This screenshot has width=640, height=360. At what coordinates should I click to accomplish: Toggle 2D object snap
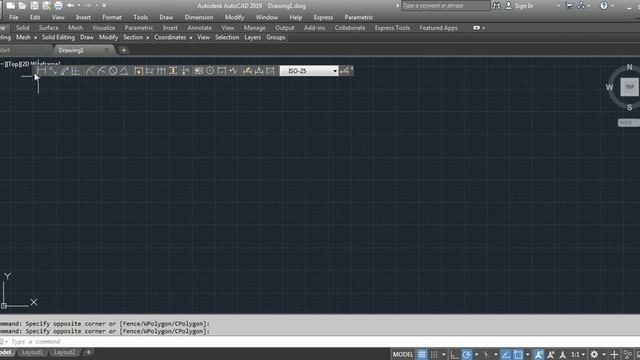click(x=518, y=354)
